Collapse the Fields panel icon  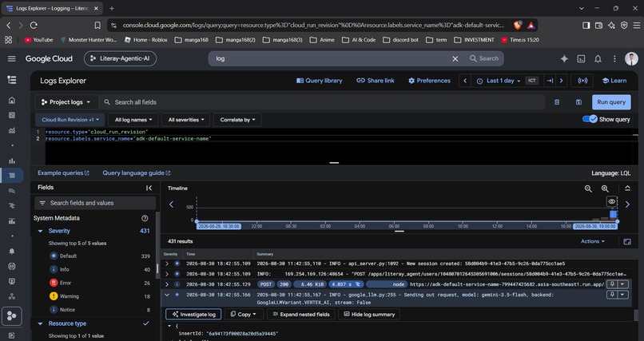point(149,188)
